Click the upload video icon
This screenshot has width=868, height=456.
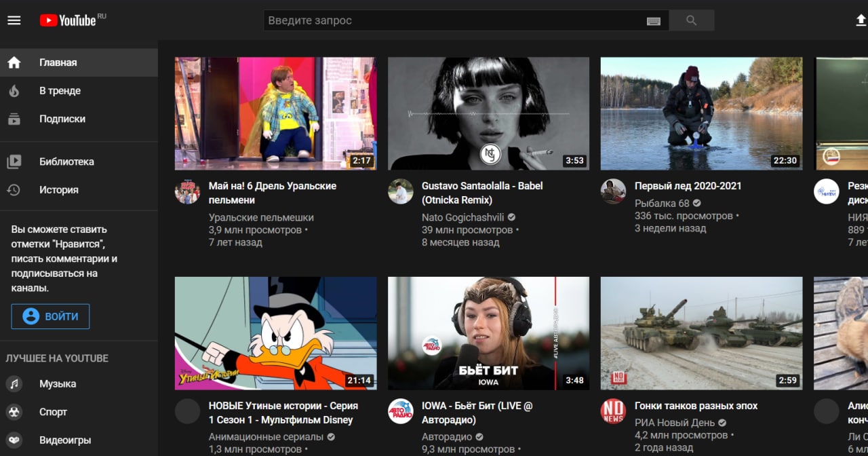[x=861, y=20]
